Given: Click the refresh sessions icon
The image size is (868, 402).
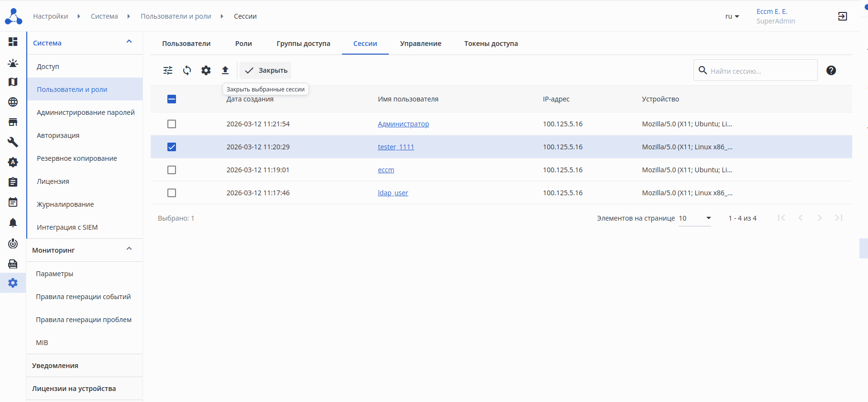Looking at the screenshot, I should (187, 70).
